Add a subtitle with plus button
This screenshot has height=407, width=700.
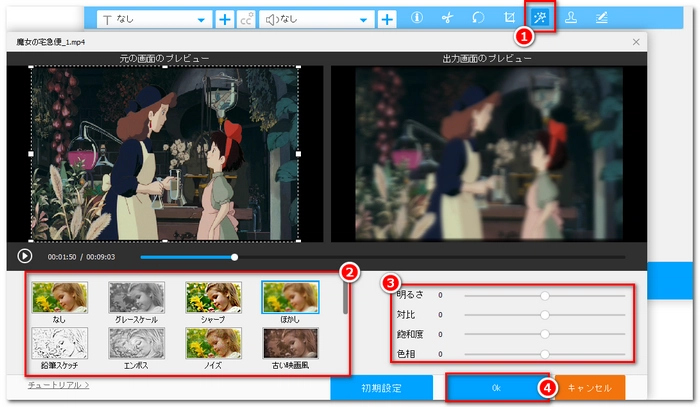tap(225, 19)
